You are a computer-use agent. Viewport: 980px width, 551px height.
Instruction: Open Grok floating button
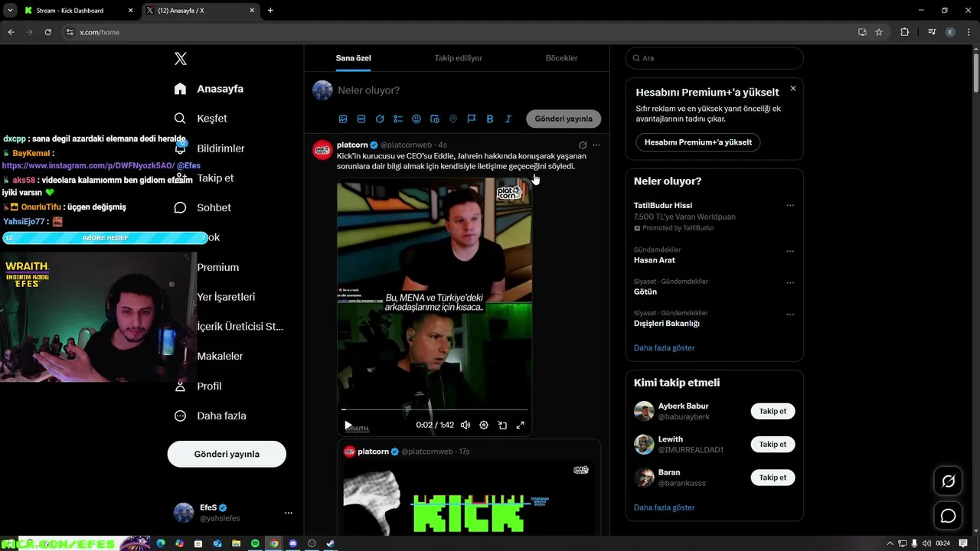(948, 481)
